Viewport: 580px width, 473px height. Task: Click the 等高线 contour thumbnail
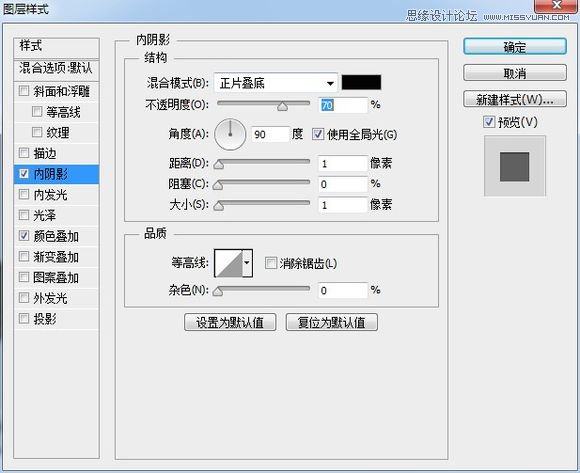pos(229,263)
